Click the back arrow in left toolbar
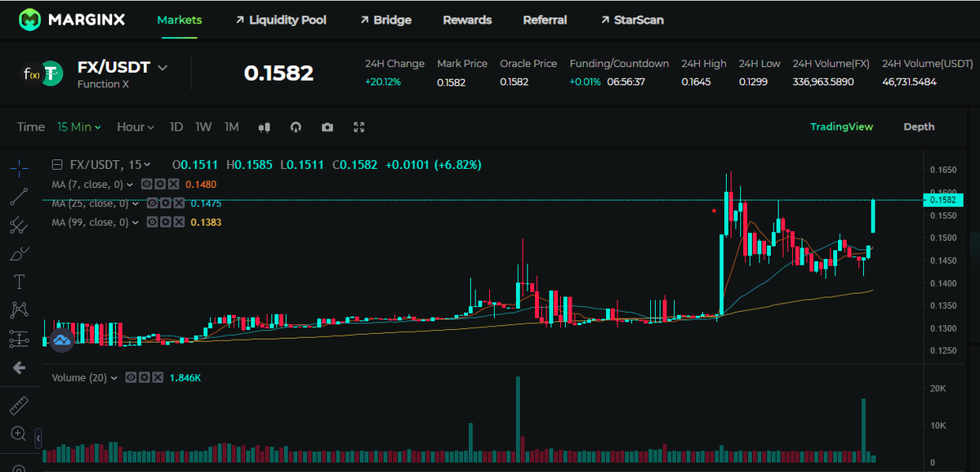This screenshot has width=980, height=472. coord(20,368)
